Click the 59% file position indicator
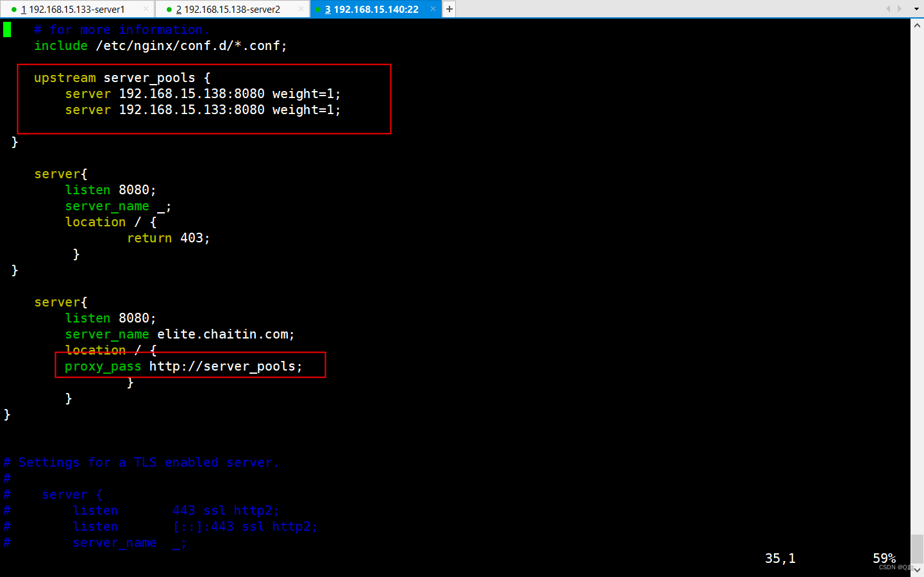Screen dimensions: 924x577 click(884, 558)
